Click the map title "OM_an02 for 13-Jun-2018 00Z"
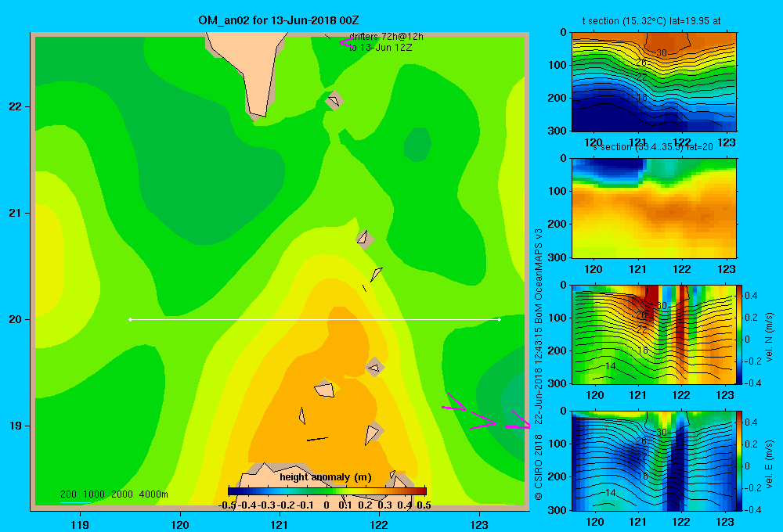The width and height of the screenshot is (783, 532). (x=279, y=20)
